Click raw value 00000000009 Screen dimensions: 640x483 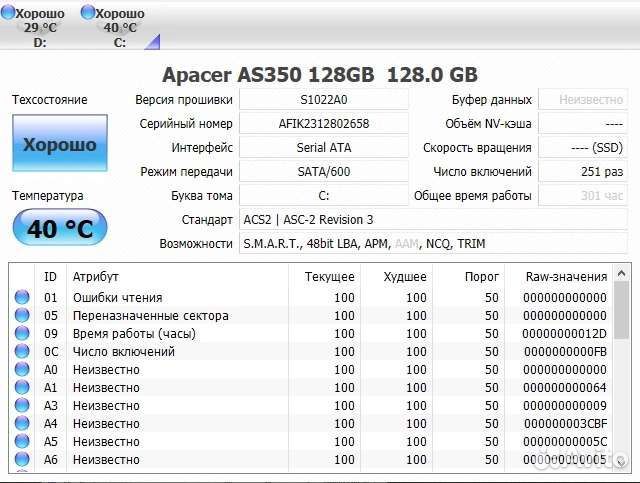tap(565, 405)
